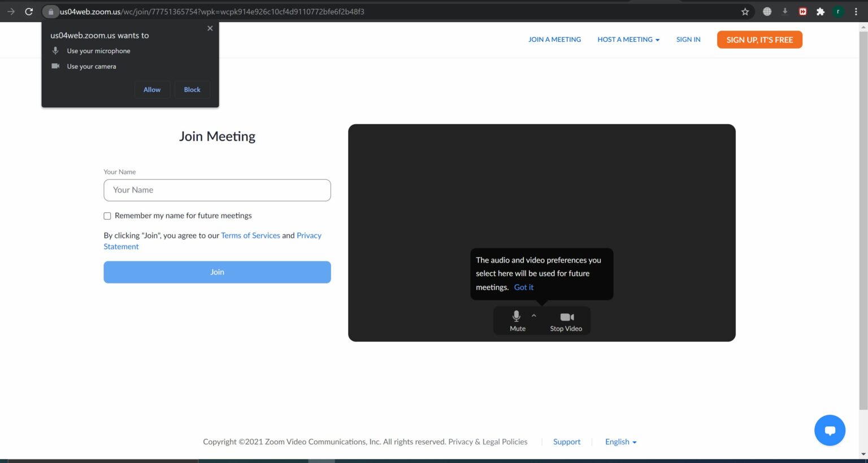868x463 pixels.
Task: Open the chat help bubble icon
Action: coord(830,430)
